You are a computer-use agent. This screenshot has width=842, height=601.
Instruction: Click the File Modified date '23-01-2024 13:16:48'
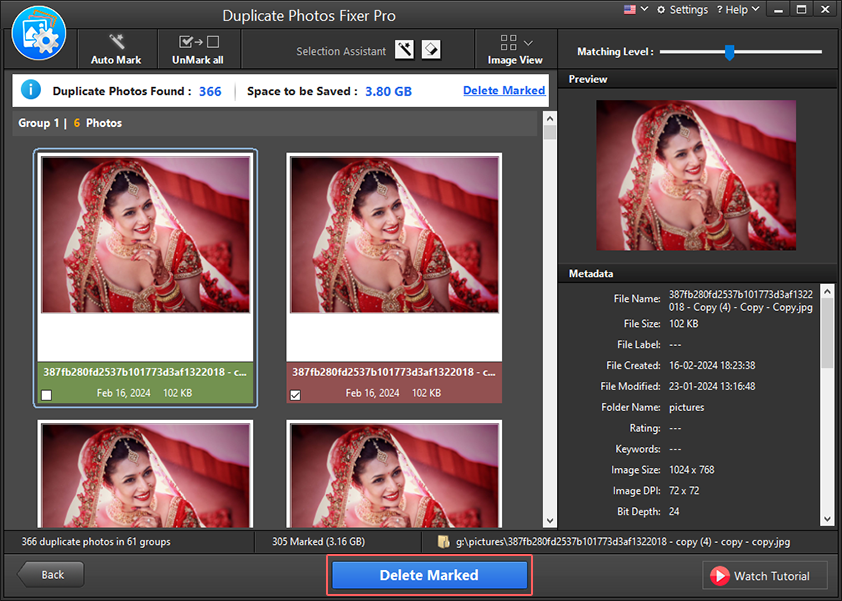tap(712, 387)
